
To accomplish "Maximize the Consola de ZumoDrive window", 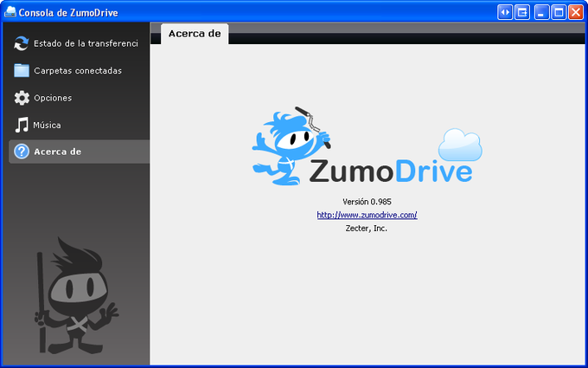I will [559, 12].
